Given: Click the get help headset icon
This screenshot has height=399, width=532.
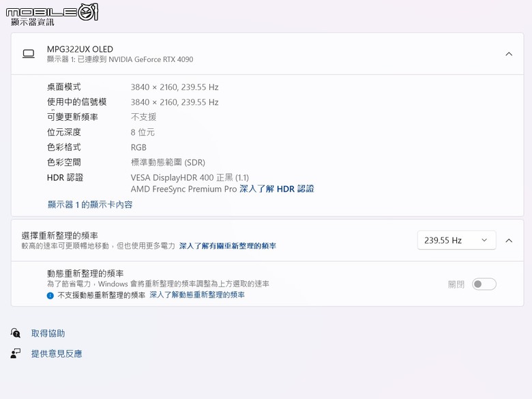Looking at the screenshot, I should 15,333.
